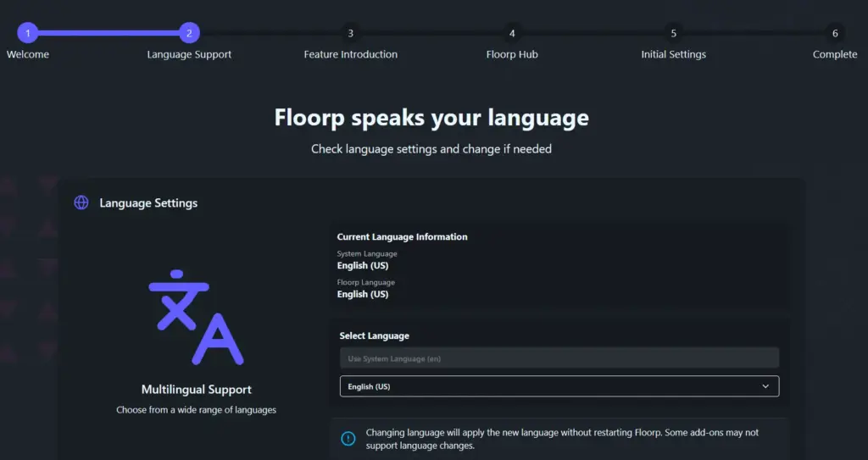868x460 pixels.
Task: Click the English (US) value under Floorp Language
Action: [363, 295]
